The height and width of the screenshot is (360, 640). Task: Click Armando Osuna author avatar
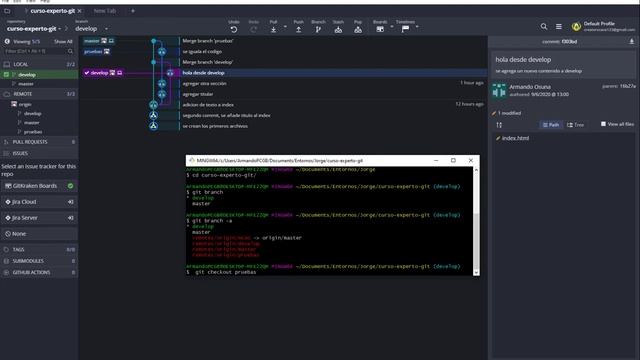[x=499, y=91]
